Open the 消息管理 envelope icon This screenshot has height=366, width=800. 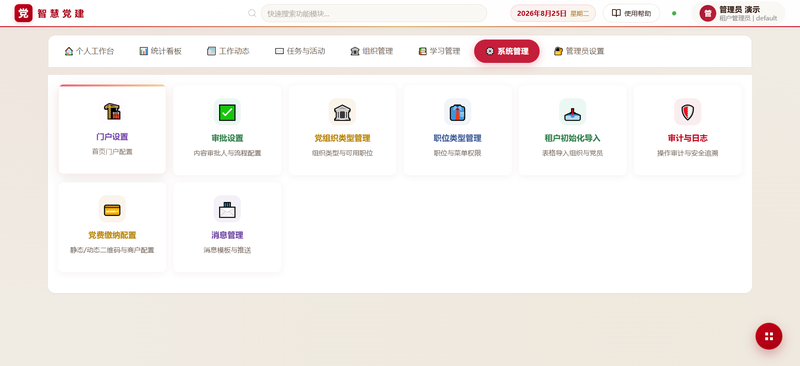click(x=227, y=209)
